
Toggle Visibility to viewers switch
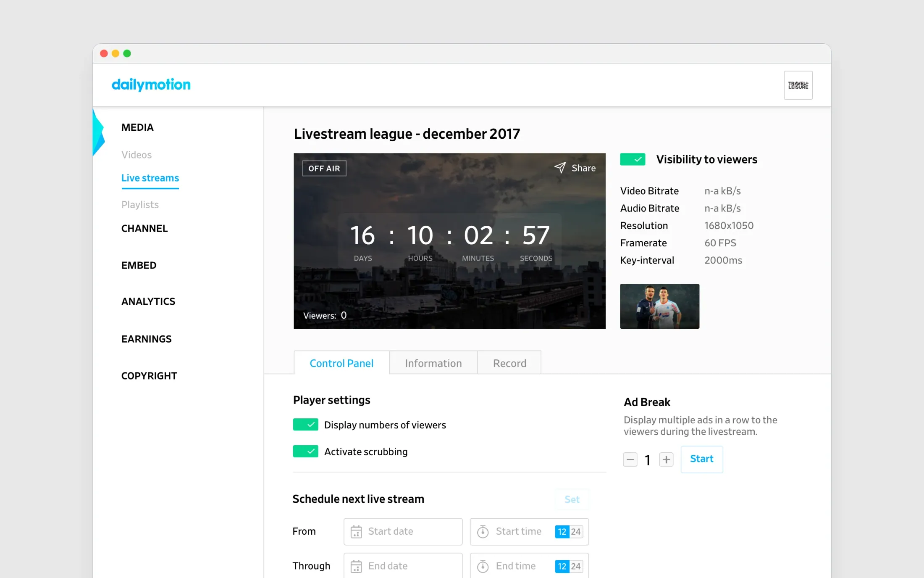tap(633, 159)
